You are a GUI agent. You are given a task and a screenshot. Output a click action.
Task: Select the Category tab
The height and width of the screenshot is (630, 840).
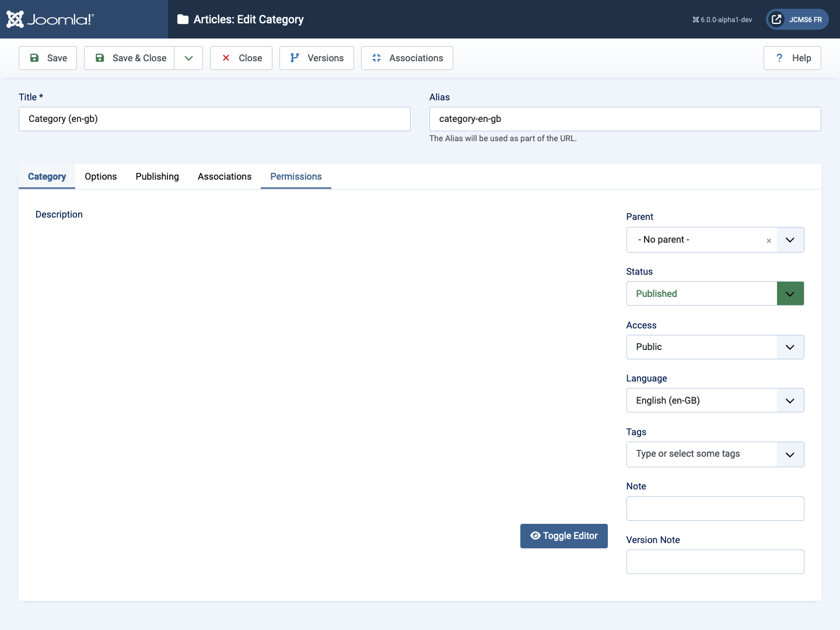point(47,176)
